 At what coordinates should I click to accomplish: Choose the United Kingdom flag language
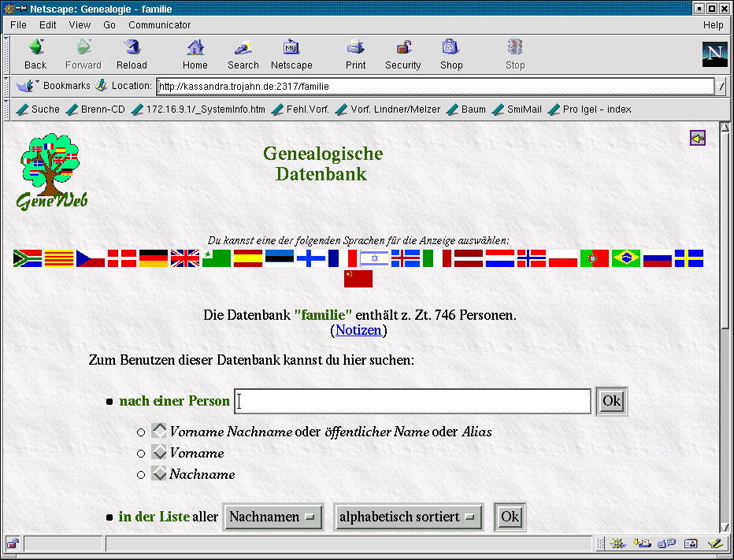185,258
